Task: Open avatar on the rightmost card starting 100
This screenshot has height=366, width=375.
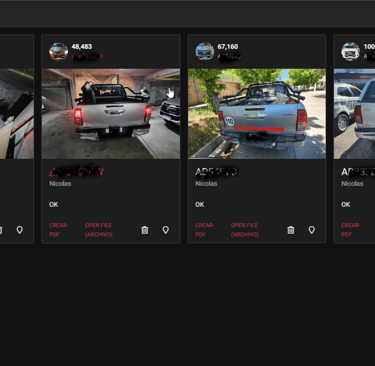Action: (x=351, y=51)
